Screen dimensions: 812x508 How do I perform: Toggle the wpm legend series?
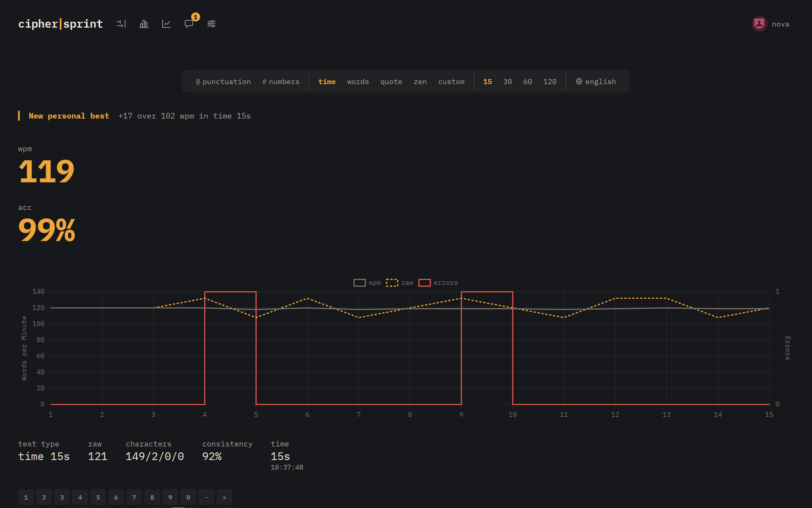click(x=367, y=283)
